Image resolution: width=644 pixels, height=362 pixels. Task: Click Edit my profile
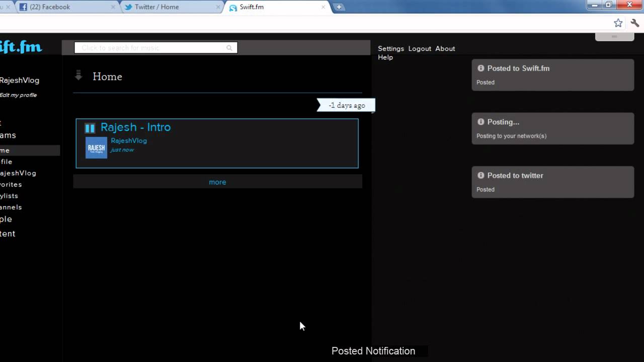(18, 95)
